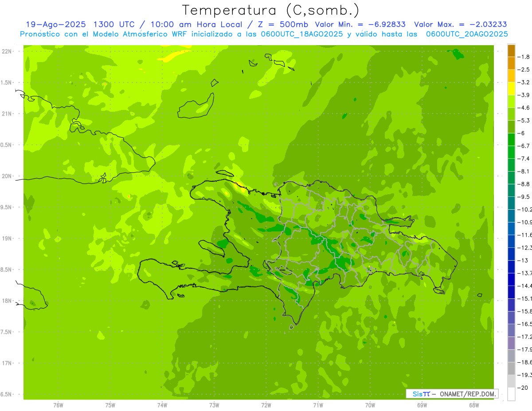Click the "17N" latitude label
This screenshot has height=411, width=532.
click(7, 363)
